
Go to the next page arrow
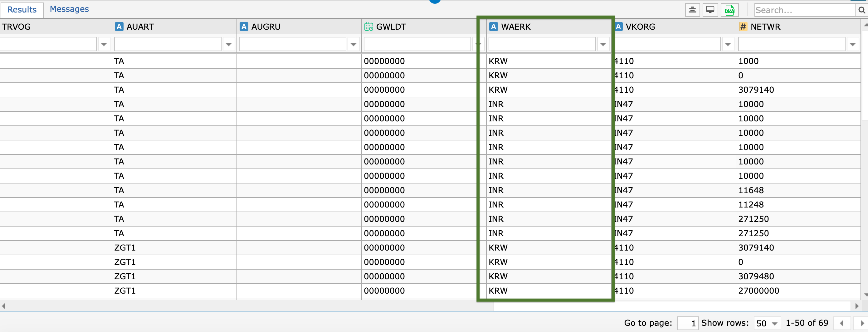[x=861, y=323]
